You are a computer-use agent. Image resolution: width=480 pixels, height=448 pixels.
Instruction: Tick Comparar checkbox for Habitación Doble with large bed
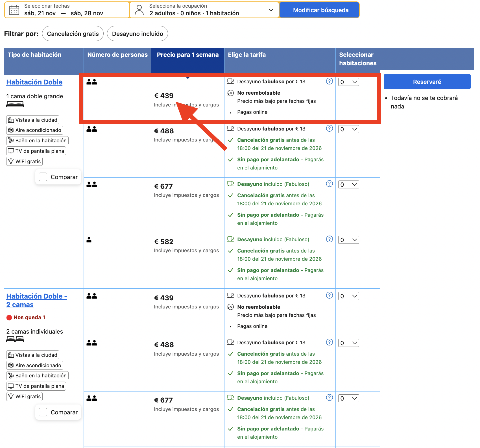coord(43,177)
